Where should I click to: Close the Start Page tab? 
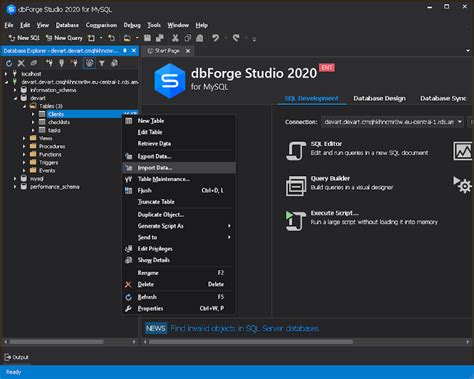point(188,51)
